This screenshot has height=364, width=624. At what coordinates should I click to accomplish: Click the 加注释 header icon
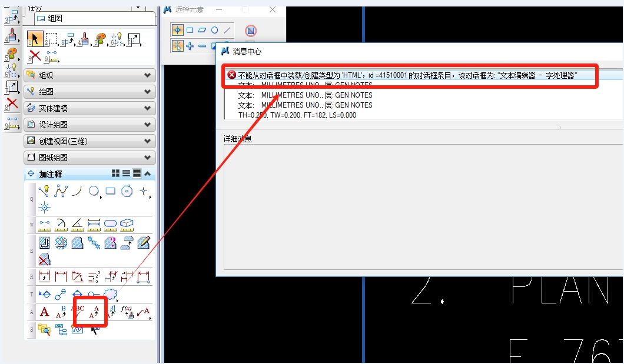pos(31,173)
